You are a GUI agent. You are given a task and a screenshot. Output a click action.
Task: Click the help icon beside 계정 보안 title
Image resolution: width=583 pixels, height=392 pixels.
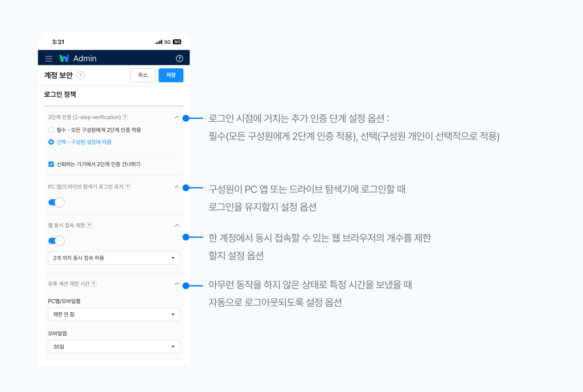point(81,75)
